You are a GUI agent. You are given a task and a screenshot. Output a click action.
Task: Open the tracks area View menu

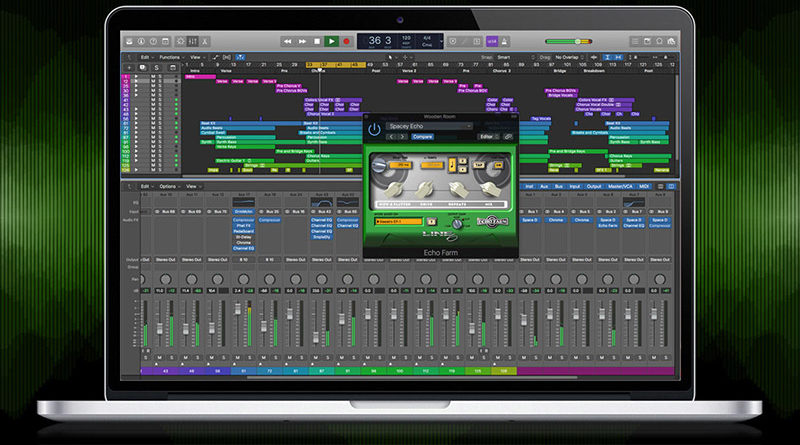click(x=197, y=57)
